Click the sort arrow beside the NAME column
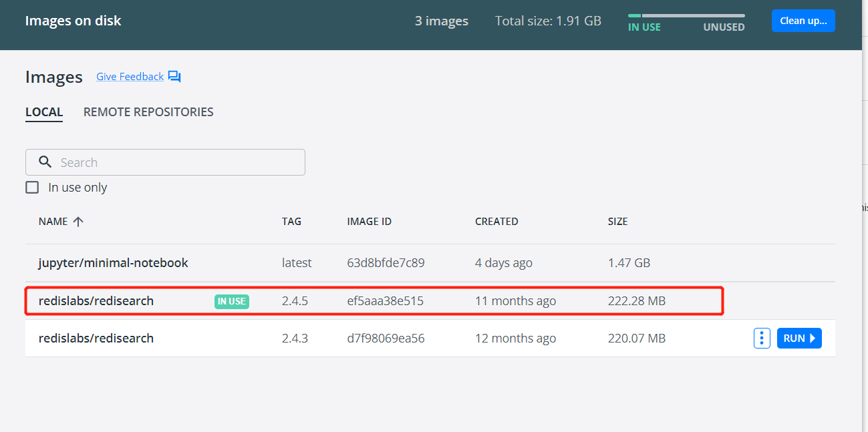Screen dimensions: 868x432 click(78, 221)
